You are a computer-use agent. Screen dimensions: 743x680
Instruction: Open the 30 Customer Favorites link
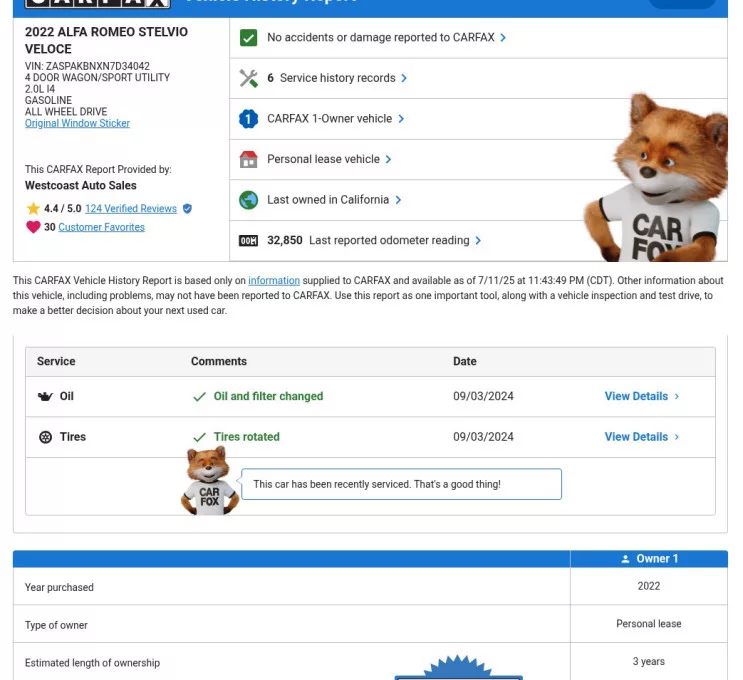click(x=101, y=227)
